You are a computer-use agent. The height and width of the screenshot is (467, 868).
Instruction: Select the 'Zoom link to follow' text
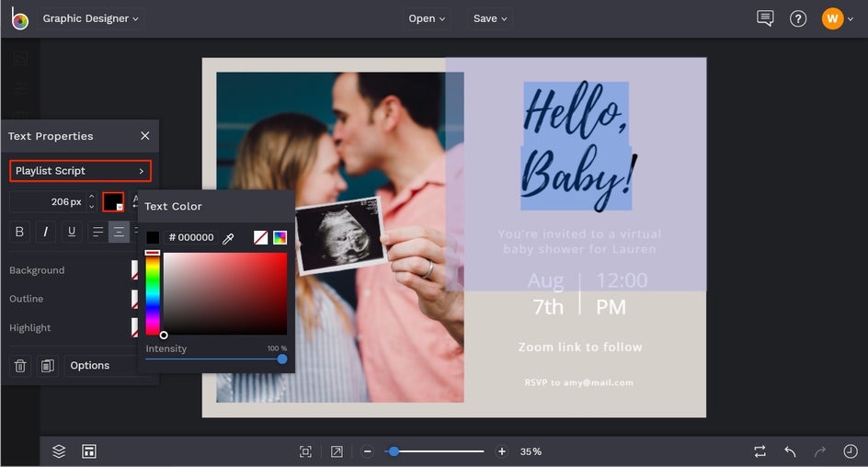pyautogui.click(x=580, y=347)
